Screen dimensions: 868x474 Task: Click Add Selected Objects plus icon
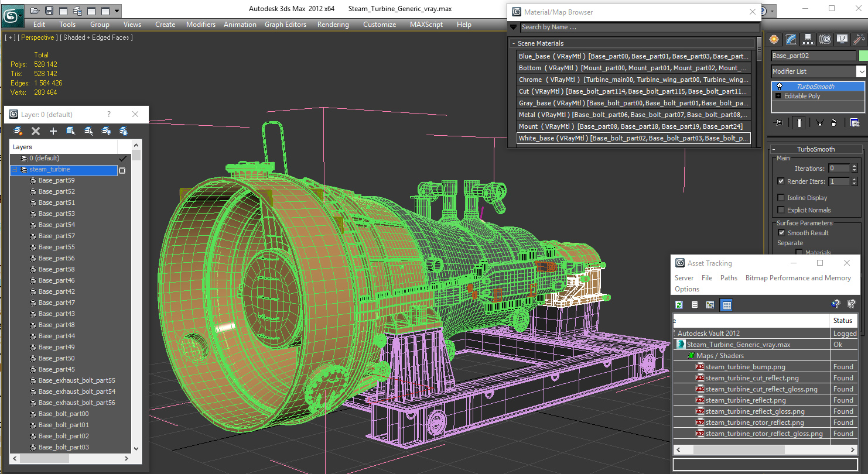pyautogui.click(x=53, y=131)
